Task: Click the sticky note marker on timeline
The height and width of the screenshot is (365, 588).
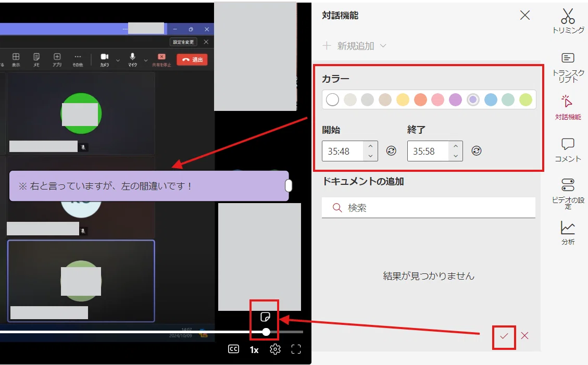Action: pos(265,317)
